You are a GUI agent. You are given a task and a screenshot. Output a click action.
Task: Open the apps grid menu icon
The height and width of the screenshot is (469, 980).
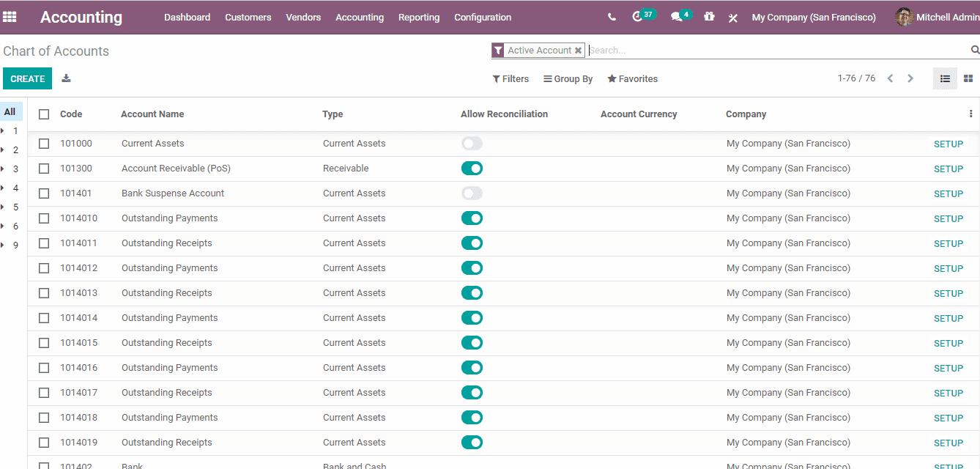[10, 17]
